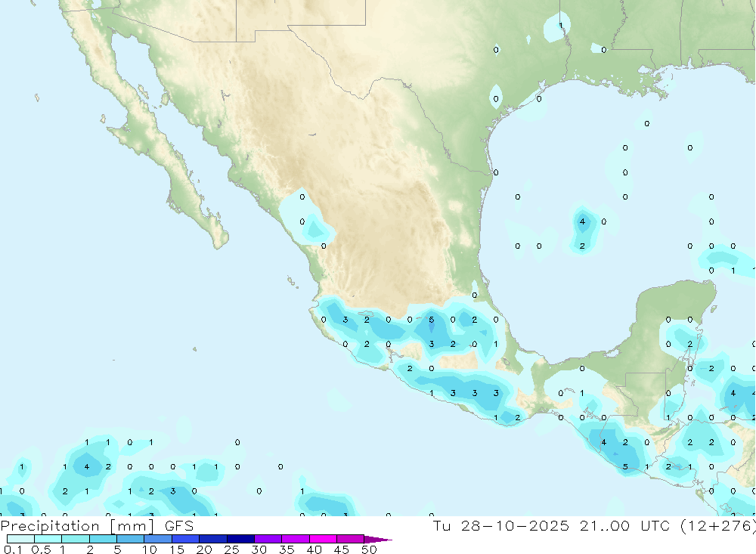Click the arrow tip beyond 50 on legend

[x=379, y=539]
